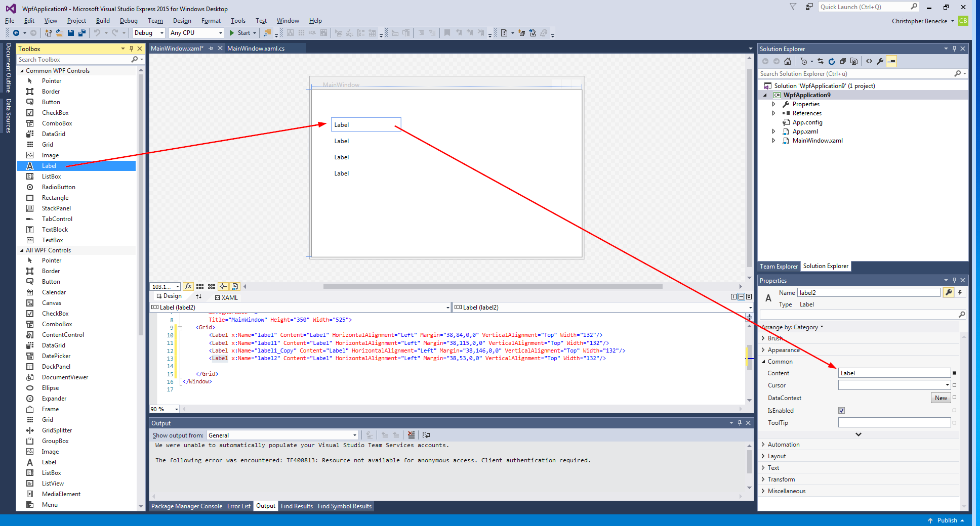Open the Show output from dropdown
Screen dimensions: 980x526
click(x=353, y=435)
